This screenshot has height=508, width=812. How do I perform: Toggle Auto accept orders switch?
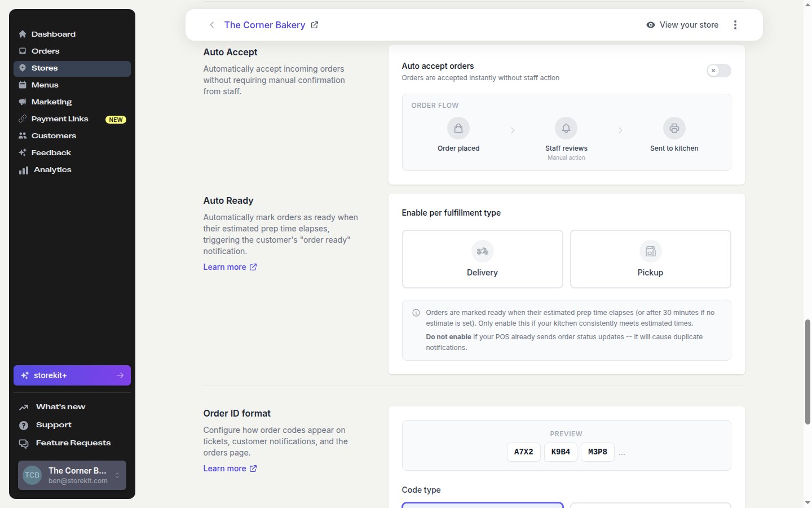[719, 71]
